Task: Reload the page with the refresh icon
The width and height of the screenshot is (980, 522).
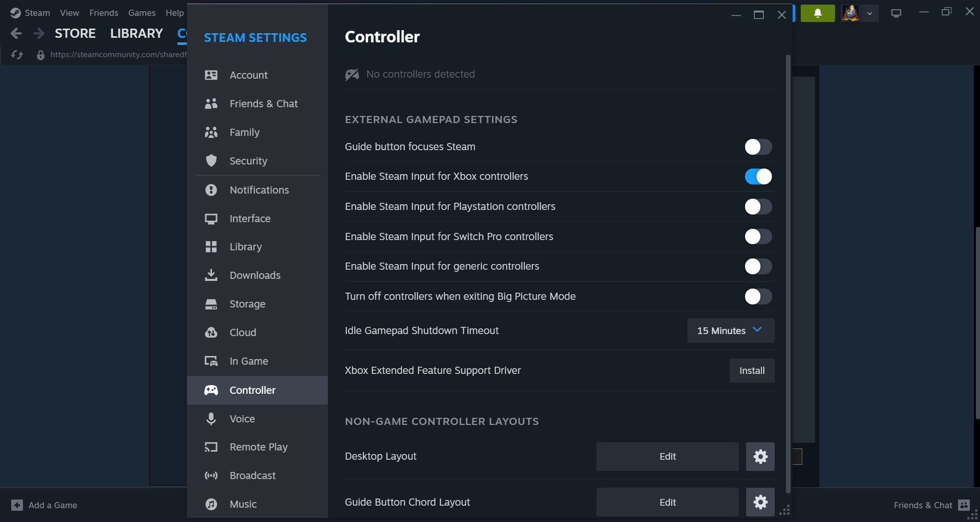Action: pos(17,55)
